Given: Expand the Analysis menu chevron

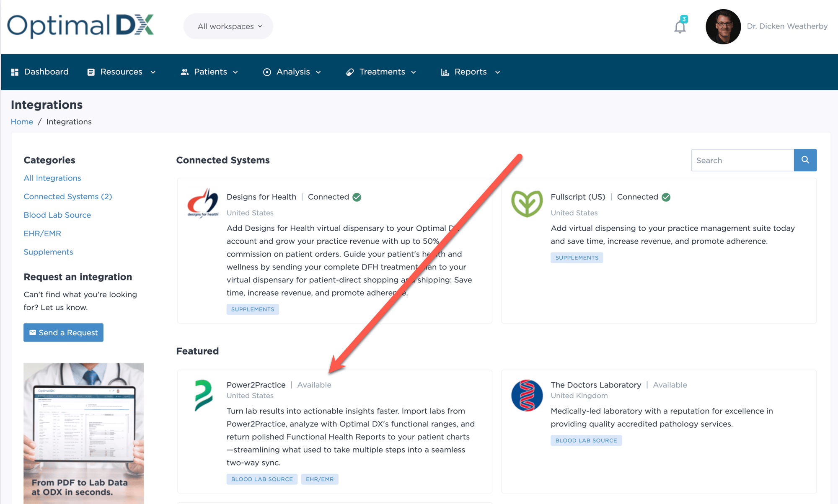Looking at the screenshot, I should pyautogui.click(x=318, y=72).
